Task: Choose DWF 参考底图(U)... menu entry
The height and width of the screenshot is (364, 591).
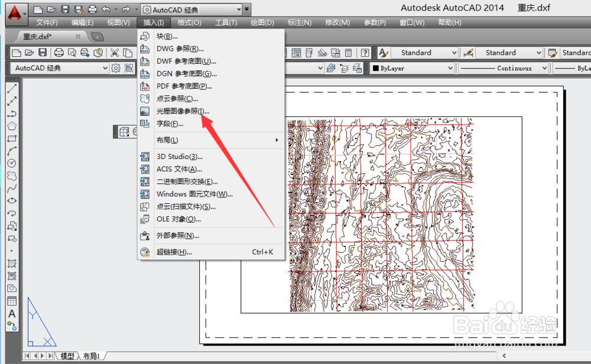Action: click(211, 61)
